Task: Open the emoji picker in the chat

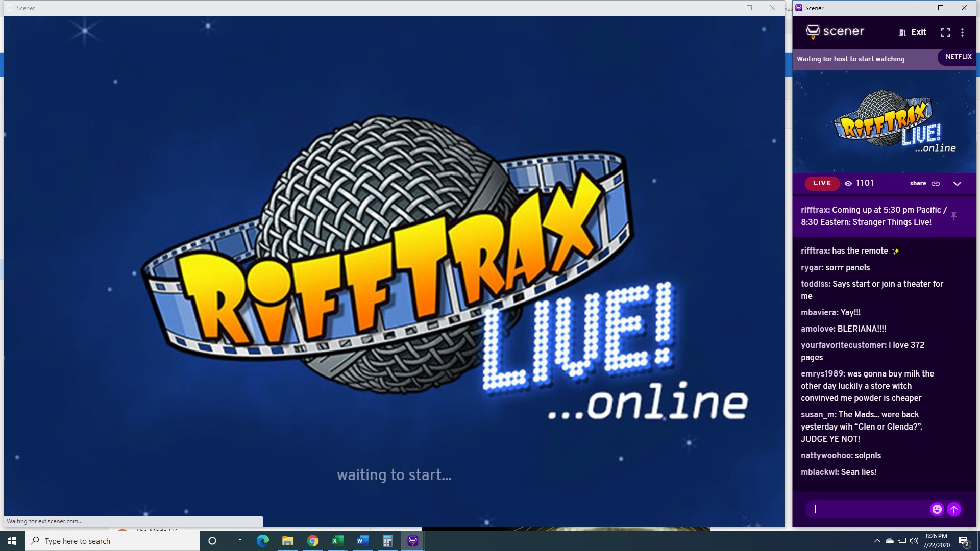Action: [x=937, y=509]
